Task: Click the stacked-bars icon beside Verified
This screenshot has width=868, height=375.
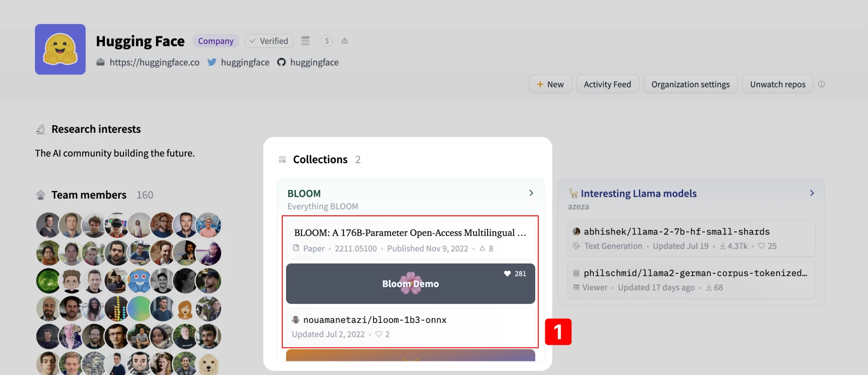Action: (306, 41)
